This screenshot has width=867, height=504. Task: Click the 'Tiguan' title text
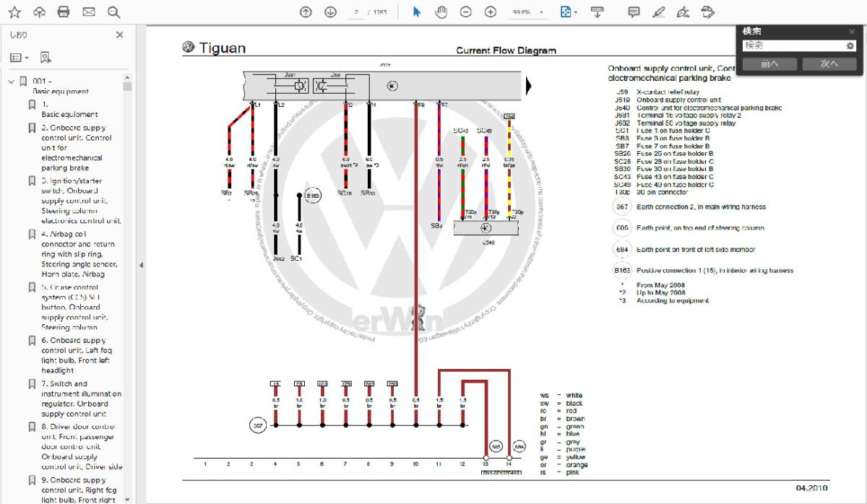(x=223, y=48)
